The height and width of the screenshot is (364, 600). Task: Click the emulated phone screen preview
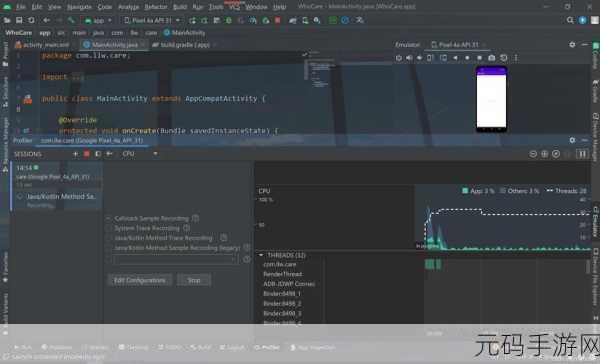491,99
